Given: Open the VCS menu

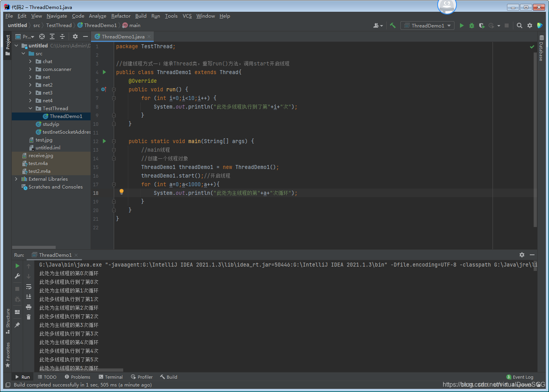Looking at the screenshot, I should pos(187,16).
